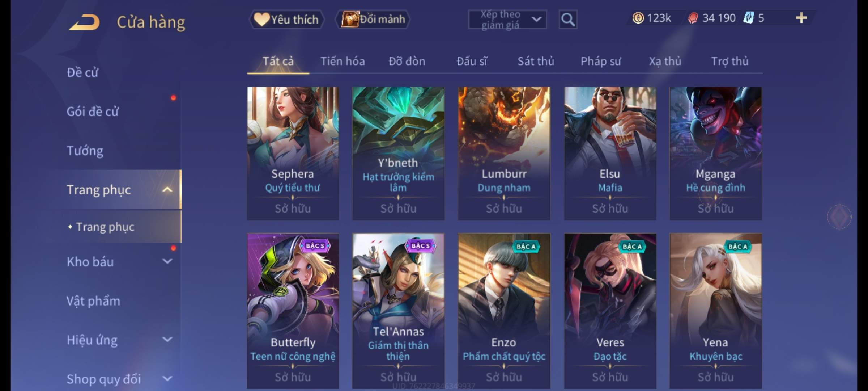This screenshot has height=391, width=868.
Task: Switch to the Sát thủ tab
Action: coord(536,61)
